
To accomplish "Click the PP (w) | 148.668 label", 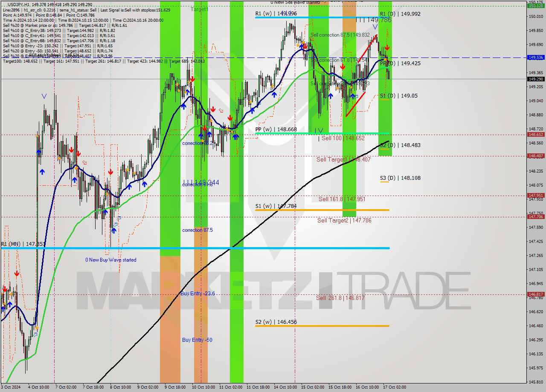I will click(x=276, y=129).
